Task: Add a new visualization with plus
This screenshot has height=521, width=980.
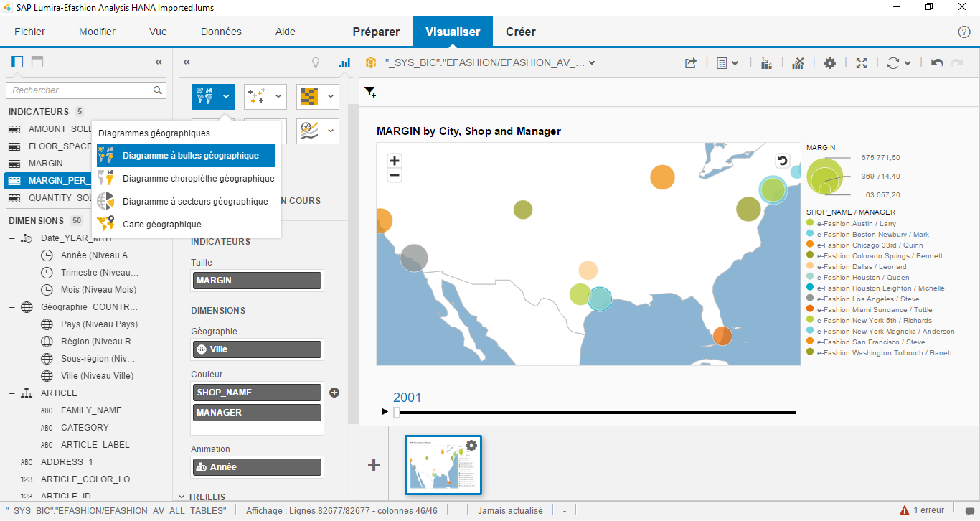Action: coord(374,465)
